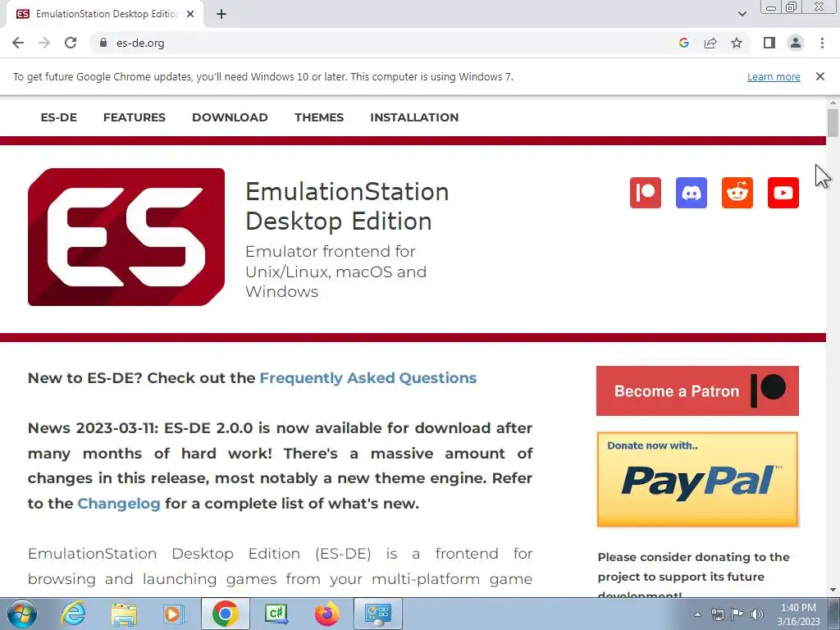Click the 'Please consider donating' text

(694, 576)
